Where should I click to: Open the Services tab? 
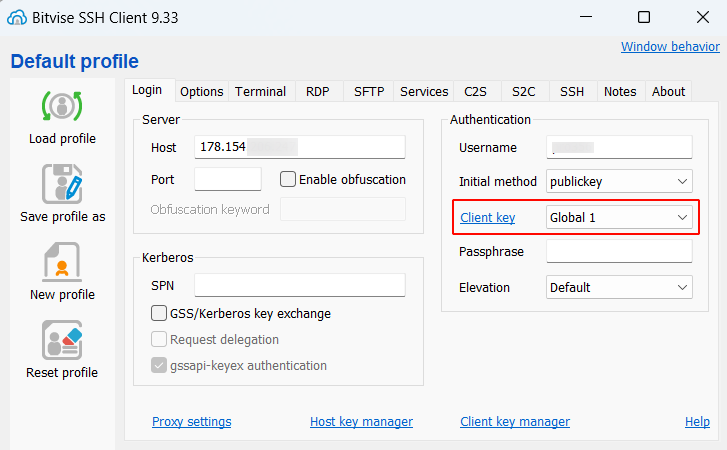click(424, 91)
